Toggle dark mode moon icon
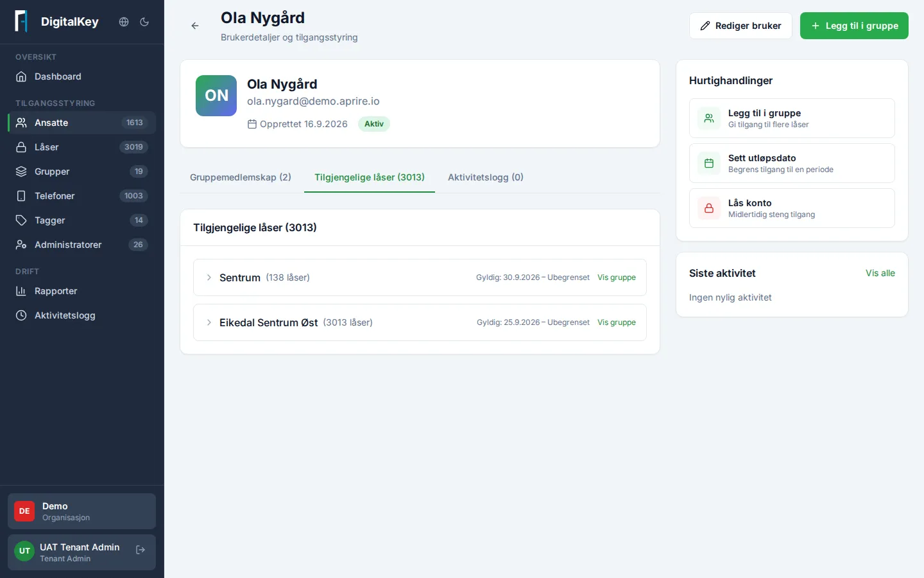 [x=144, y=22]
